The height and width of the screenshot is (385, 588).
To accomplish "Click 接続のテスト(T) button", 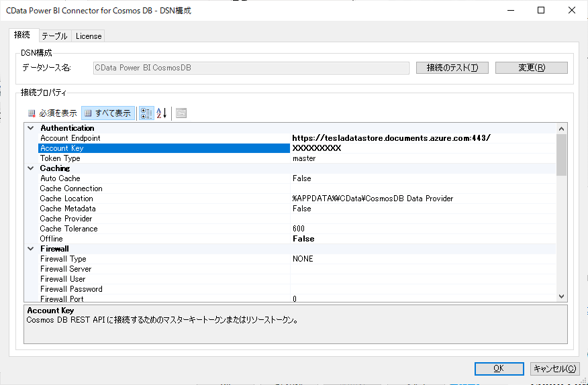I will pyautogui.click(x=452, y=68).
